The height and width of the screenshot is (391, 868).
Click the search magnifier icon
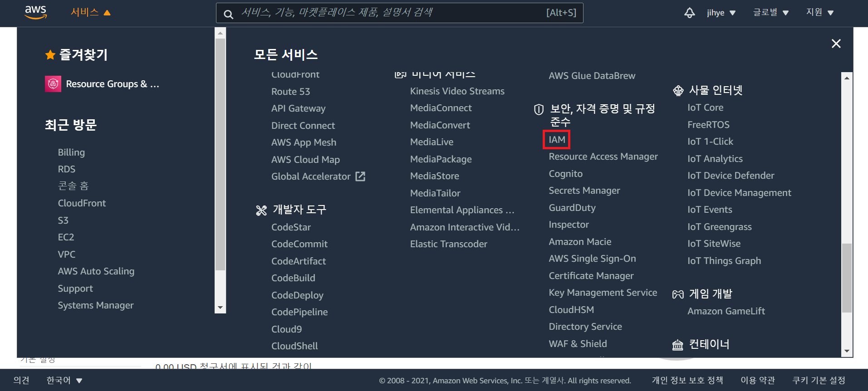229,14
